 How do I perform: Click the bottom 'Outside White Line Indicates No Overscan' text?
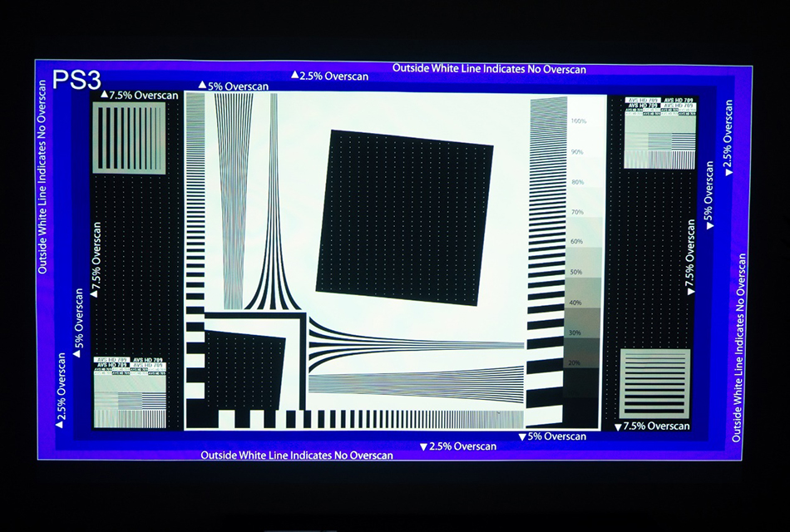click(x=297, y=456)
